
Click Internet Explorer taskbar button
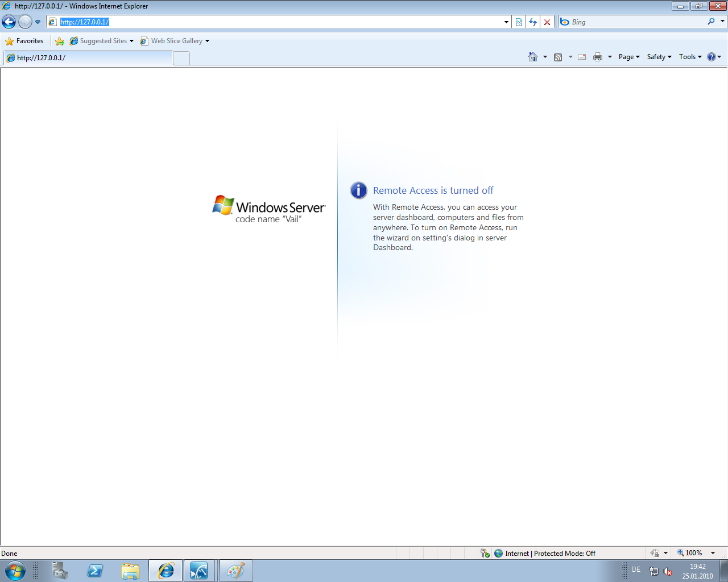166,571
